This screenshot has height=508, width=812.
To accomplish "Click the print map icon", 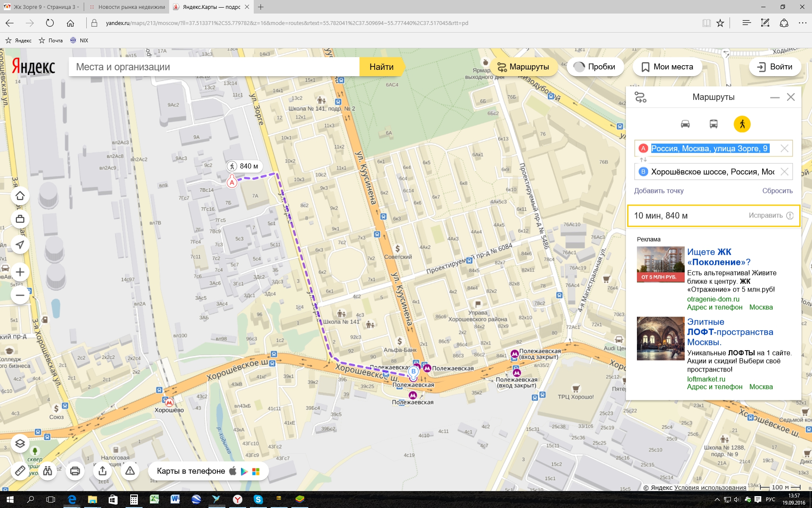I will [75, 471].
